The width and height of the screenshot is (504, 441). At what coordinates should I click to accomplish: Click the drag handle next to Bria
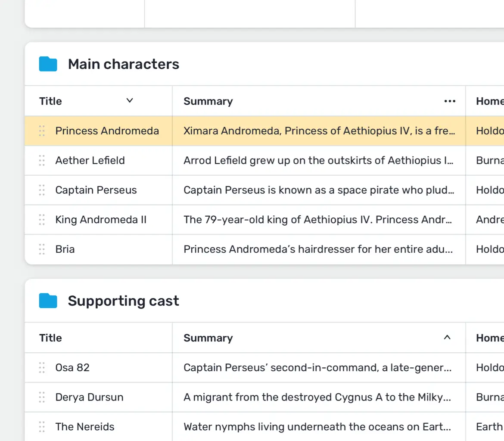click(x=42, y=249)
